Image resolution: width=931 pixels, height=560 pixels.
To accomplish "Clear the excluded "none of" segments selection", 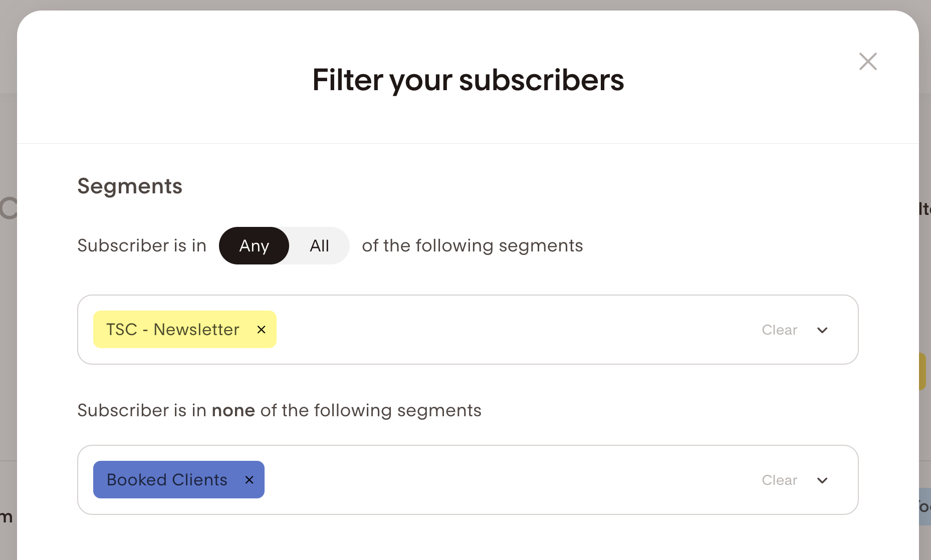I will coord(779,480).
